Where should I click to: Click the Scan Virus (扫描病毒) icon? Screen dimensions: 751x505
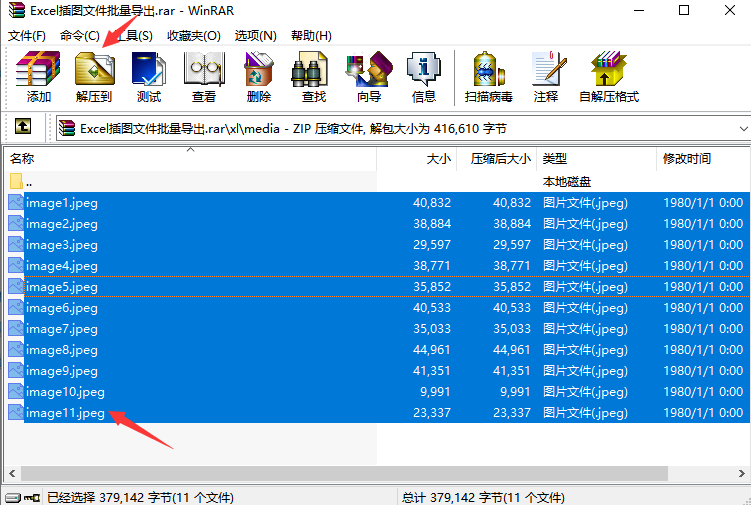(x=489, y=69)
